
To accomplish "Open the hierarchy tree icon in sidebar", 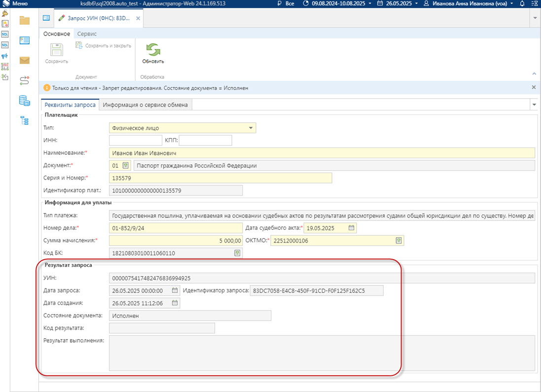I will (x=25, y=120).
